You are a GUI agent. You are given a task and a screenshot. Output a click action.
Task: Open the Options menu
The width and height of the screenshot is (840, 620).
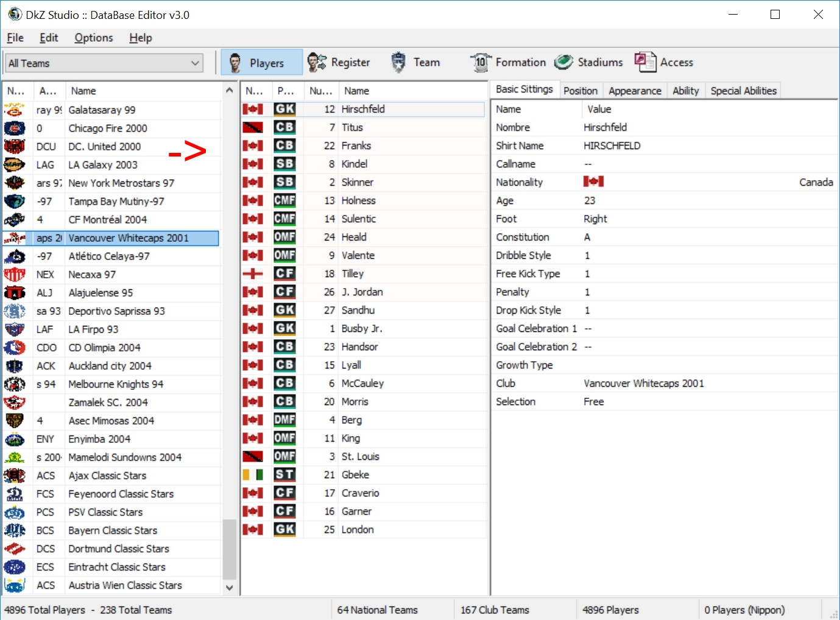coord(94,38)
